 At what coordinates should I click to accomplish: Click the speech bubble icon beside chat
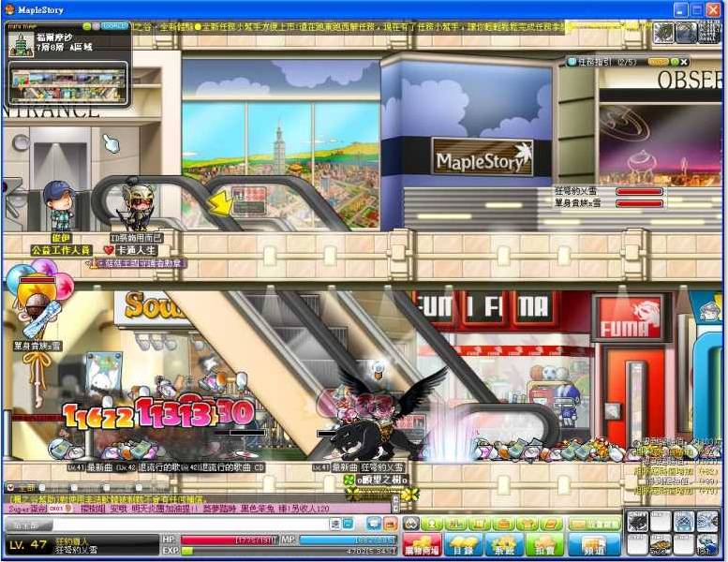pyautogui.click(x=373, y=525)
